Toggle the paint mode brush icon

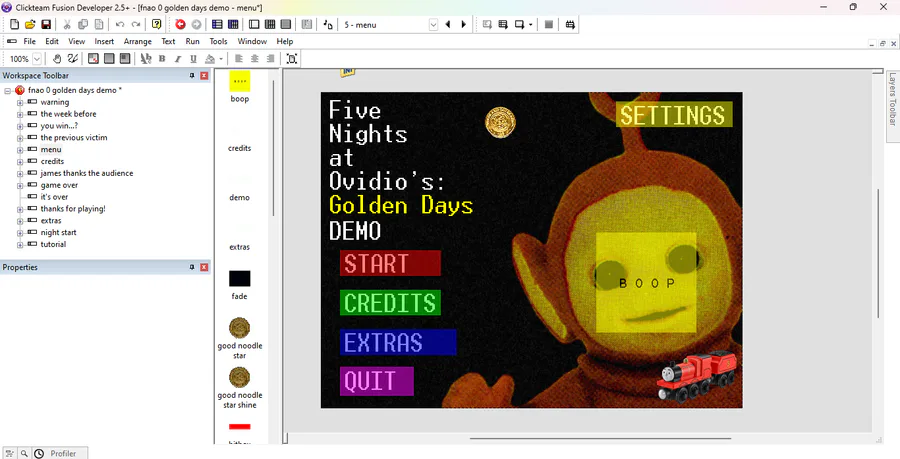(72, 59)
